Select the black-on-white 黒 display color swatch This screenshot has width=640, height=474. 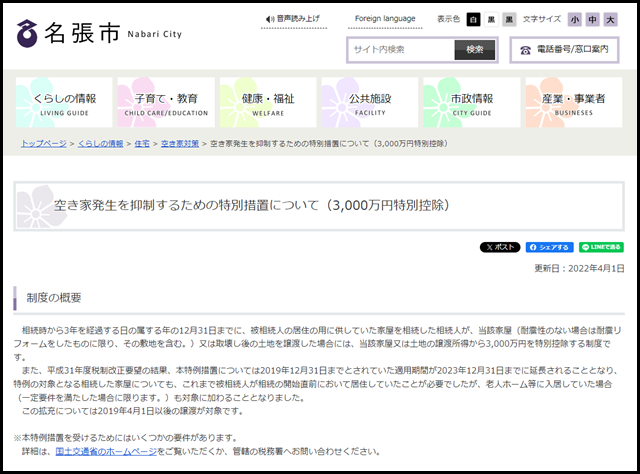tap(491, 19)
